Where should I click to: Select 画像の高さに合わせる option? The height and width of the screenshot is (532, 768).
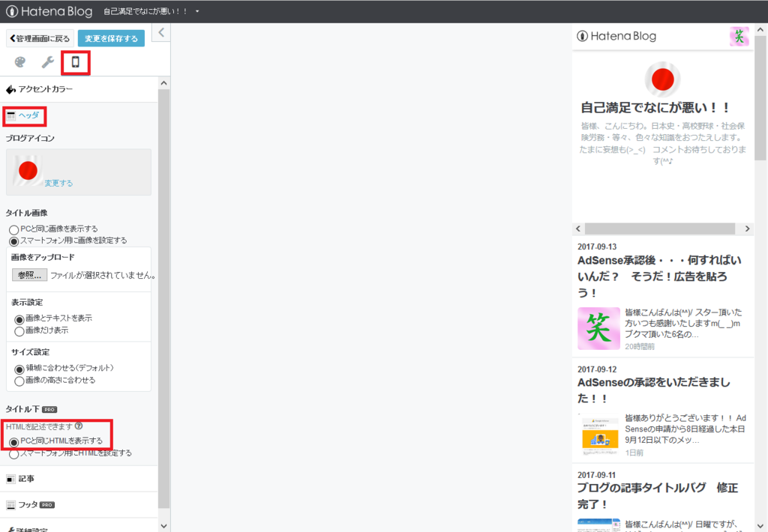19,381
